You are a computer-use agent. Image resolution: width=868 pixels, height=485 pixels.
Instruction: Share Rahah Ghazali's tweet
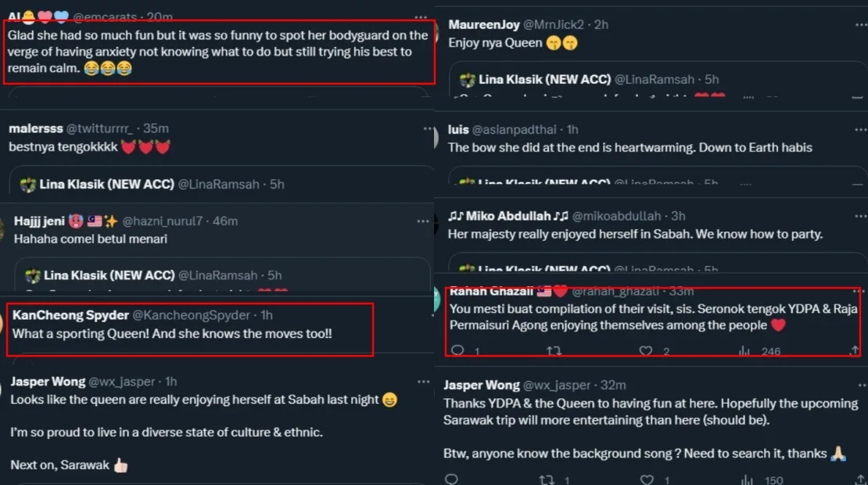[854, 351]
